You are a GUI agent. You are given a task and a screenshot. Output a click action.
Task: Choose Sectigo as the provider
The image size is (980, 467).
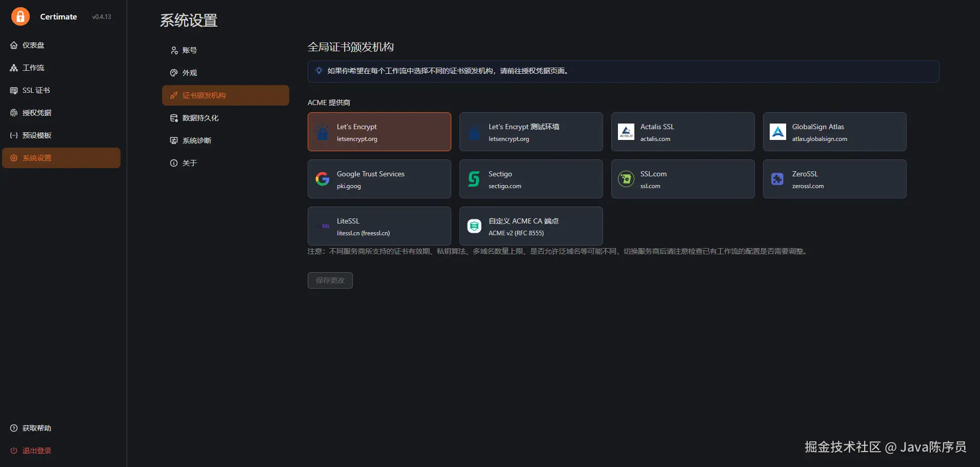click(531, 179)
